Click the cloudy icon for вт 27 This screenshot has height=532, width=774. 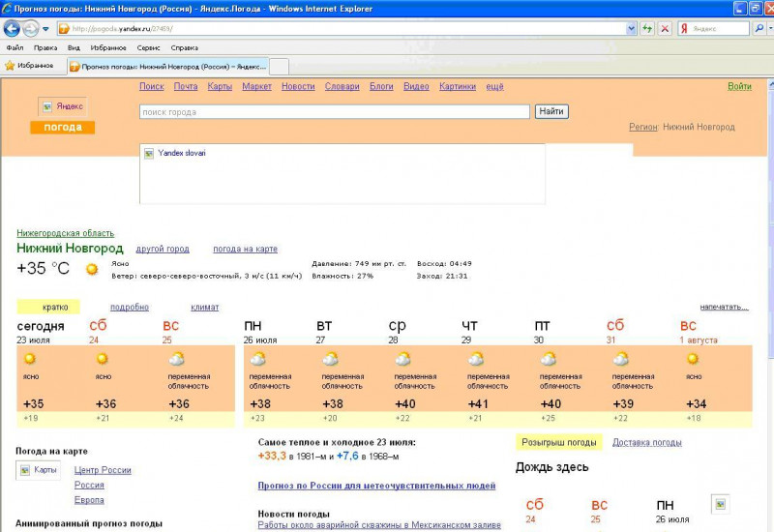(330, 358)
